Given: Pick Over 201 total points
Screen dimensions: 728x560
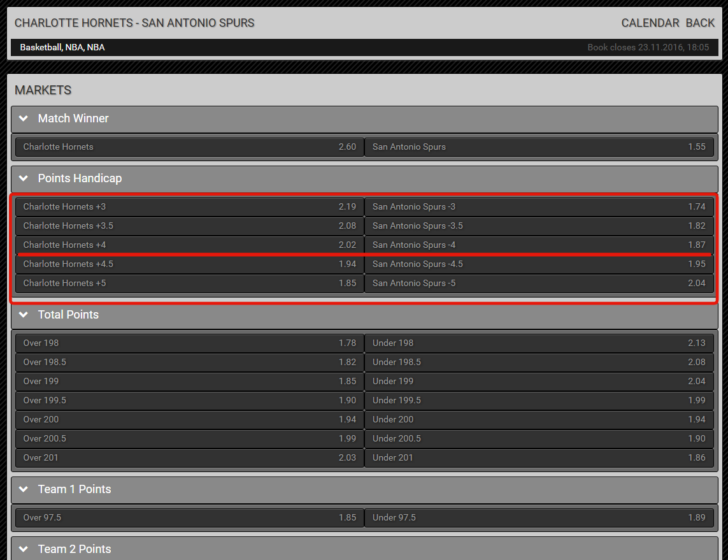Looking at the screenshot, I should [x=189, y=457].
